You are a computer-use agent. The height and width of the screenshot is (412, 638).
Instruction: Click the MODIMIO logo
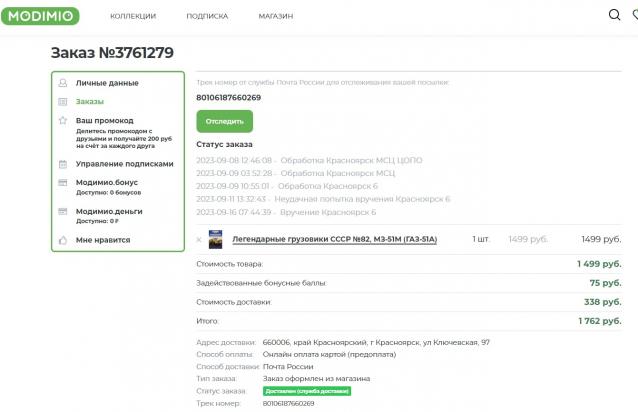(x=40, y=16)
